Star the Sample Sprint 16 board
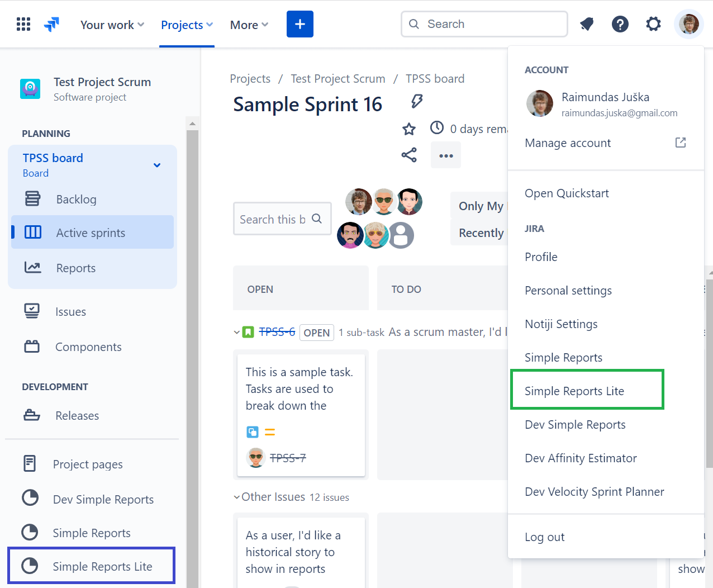This screenshot has height=588, width=713. coord(409,129)
